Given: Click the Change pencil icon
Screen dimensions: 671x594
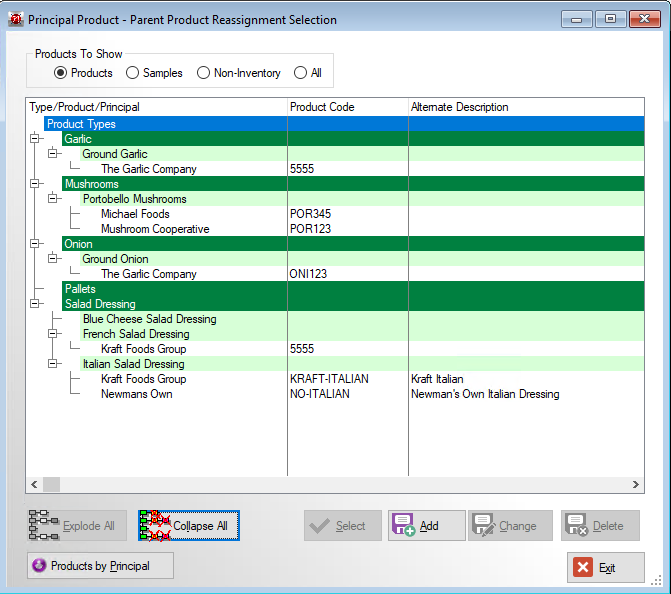Looking at the screenshot, I should point(484,525).
